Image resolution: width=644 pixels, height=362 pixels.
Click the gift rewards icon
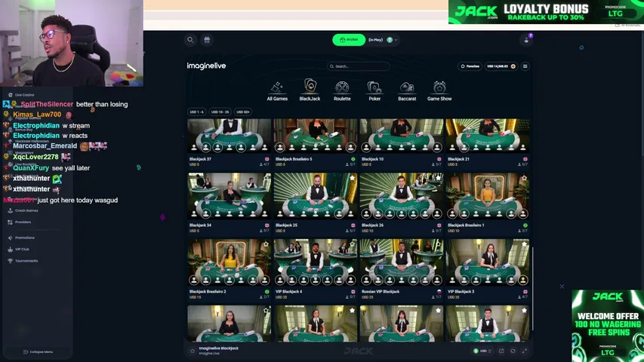(x=207, y=40)
